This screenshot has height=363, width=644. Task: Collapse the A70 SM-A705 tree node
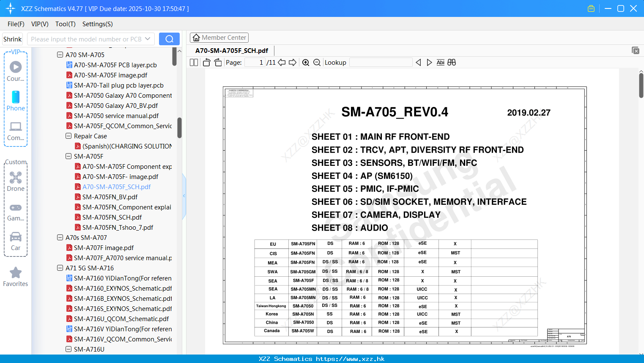(60, 55)
